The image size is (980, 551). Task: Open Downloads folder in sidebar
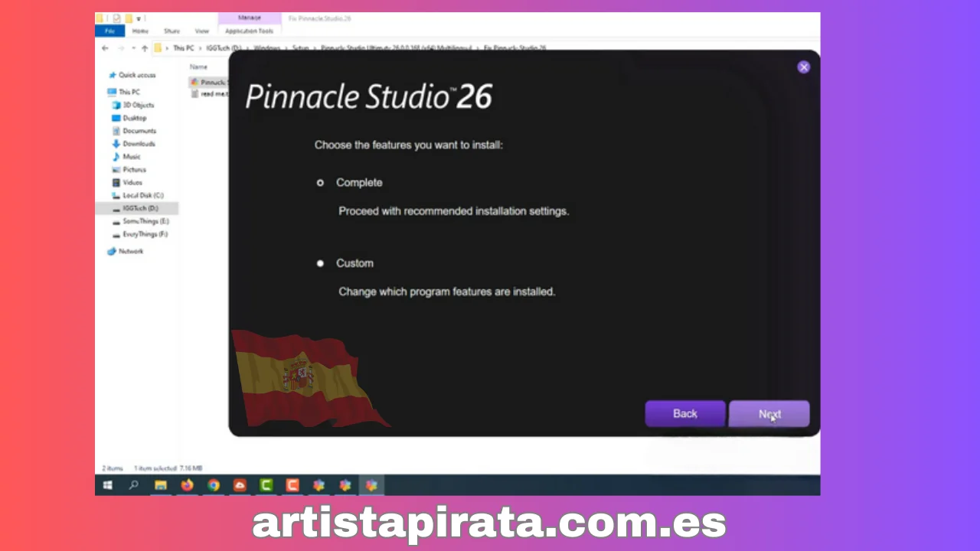139,144
